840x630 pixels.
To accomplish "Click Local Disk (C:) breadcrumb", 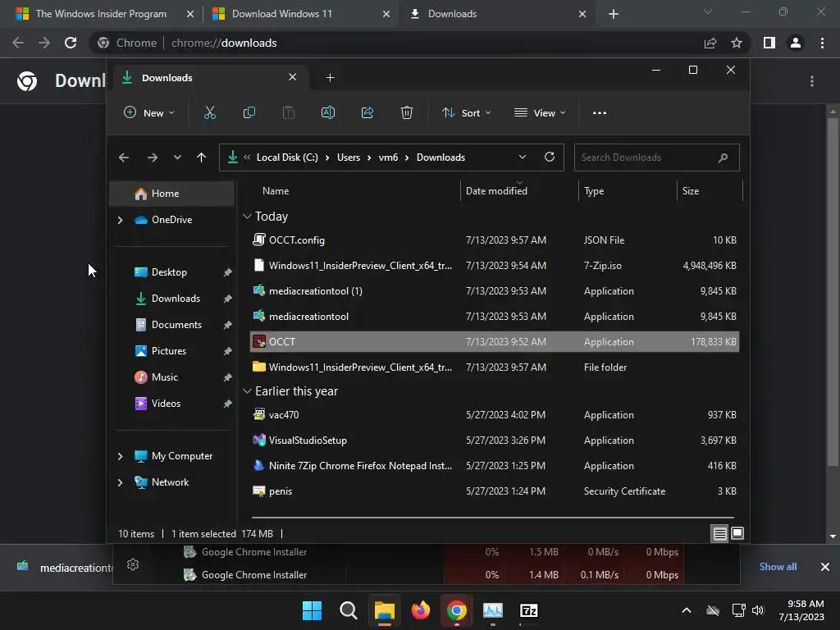I will (287, 157).
